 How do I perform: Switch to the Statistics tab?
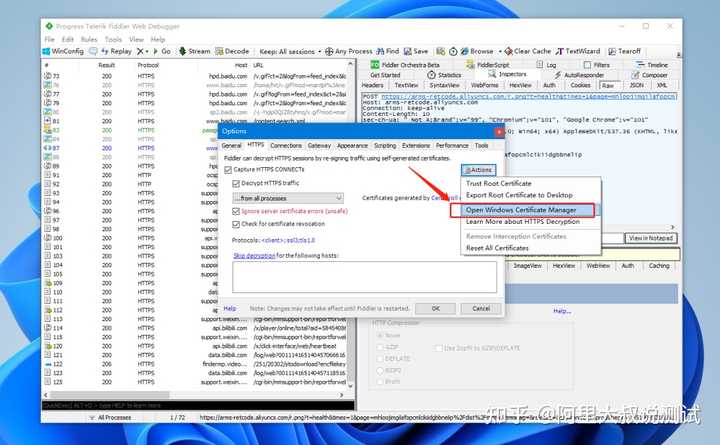pos(444,75)
